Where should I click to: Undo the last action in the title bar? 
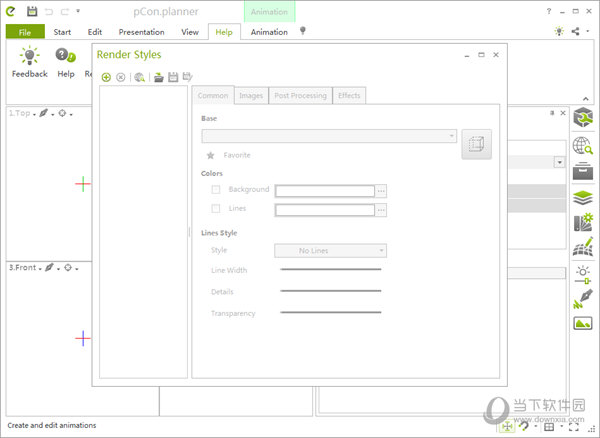tap(49, 12)
